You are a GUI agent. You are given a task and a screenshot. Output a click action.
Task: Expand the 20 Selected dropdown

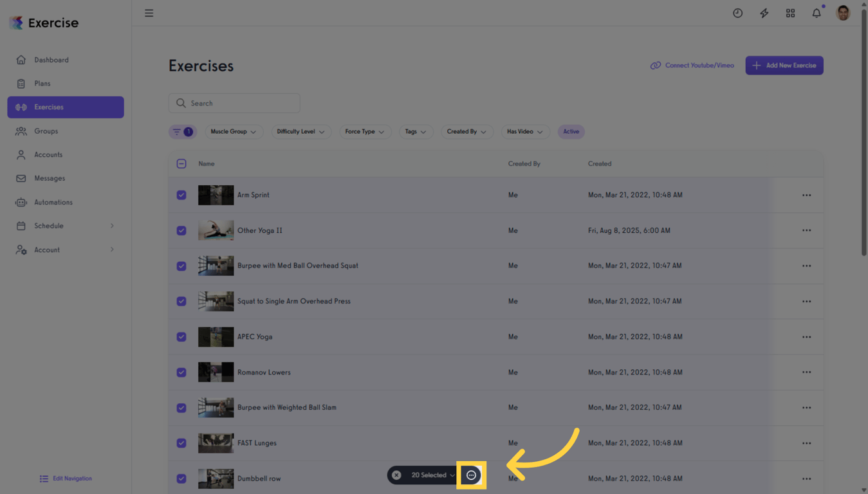tap(433, 475)
